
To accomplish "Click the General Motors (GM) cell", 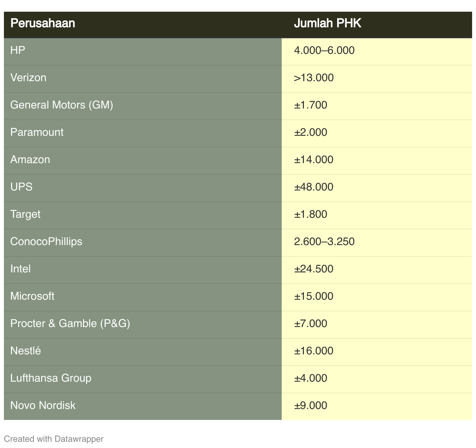I will pyautogui.click(x=62, y=105).
